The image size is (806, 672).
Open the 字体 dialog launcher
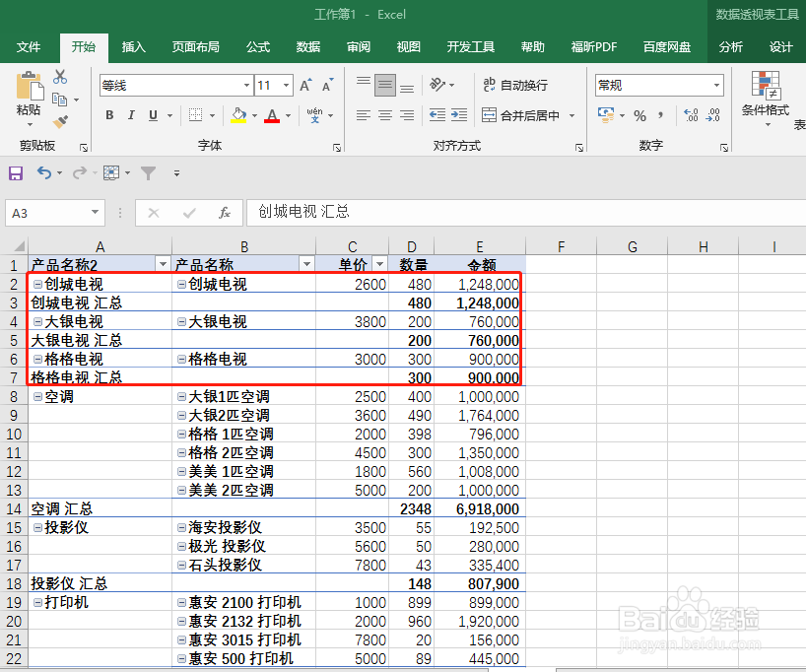click(337, 148)
